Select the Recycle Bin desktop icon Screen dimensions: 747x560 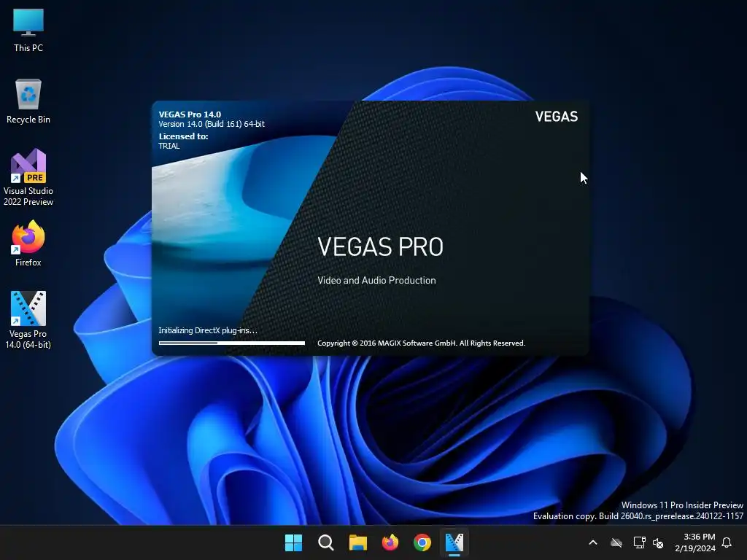coord(28,101)
